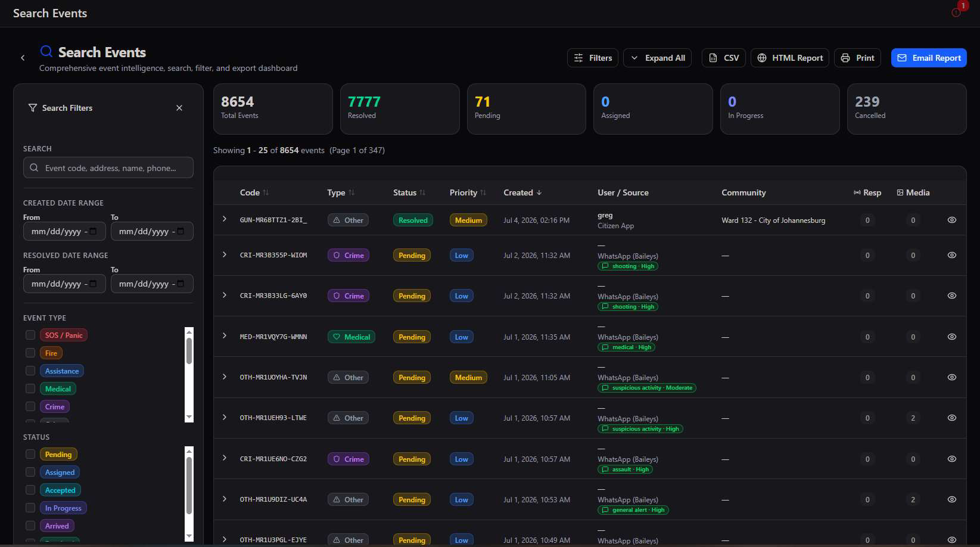
Task: Check the In Progress status filter
Action: (30, 508)
